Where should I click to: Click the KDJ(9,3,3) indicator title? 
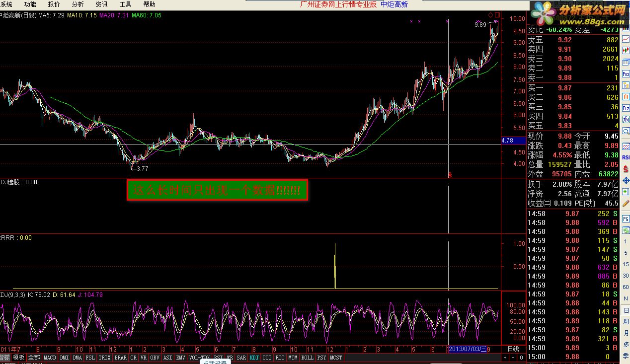click(x=12, y=295)
